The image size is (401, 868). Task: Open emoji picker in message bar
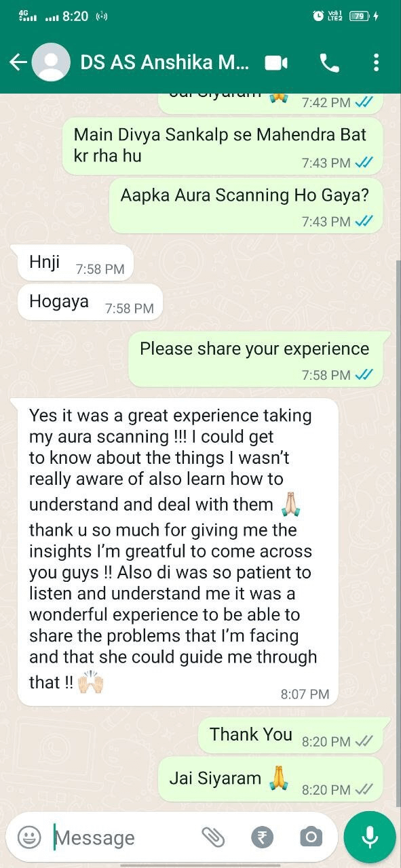29,837
